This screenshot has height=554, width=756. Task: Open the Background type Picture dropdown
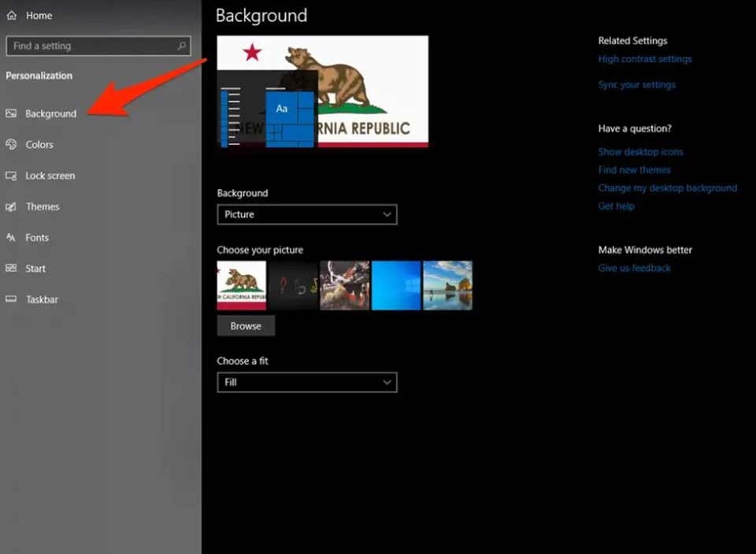coord(307,214)
